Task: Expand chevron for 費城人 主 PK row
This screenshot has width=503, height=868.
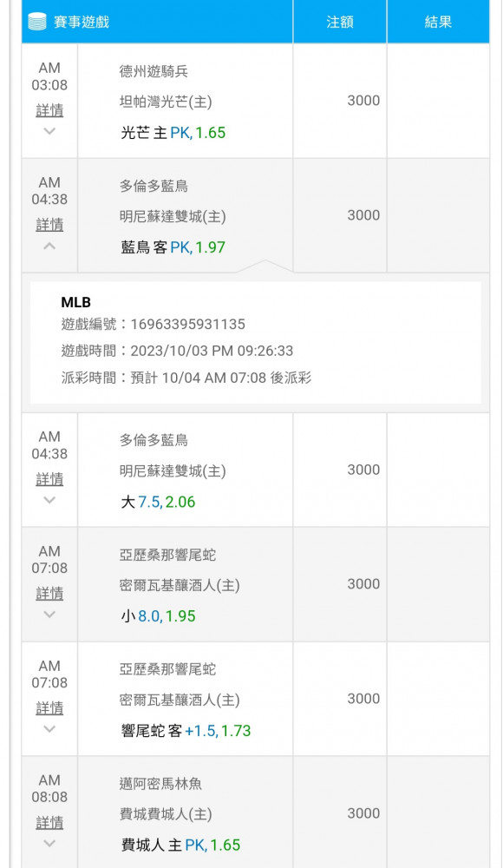Action: 49,844
